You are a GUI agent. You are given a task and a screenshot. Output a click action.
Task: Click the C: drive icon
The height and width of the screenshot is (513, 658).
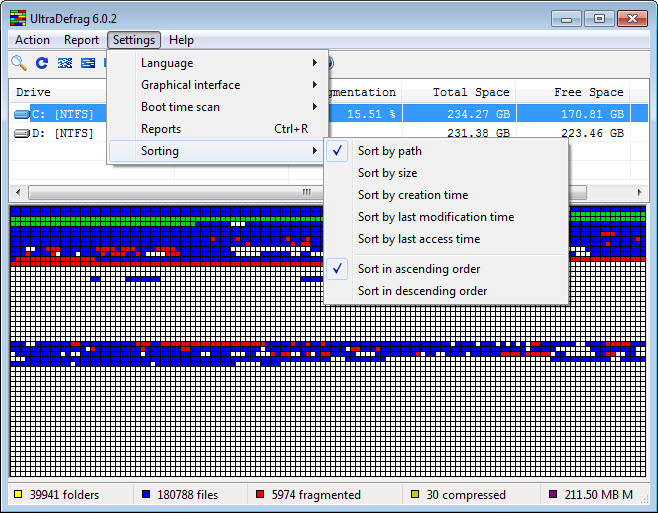[x=21, y=114]
